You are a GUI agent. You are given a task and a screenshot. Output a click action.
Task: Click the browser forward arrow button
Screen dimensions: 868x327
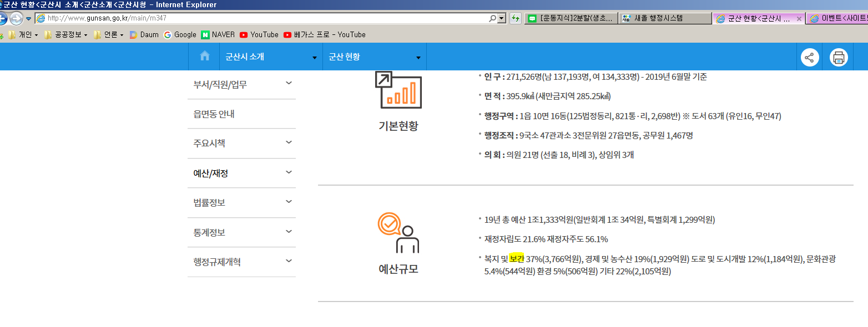(x=17, y=18)
